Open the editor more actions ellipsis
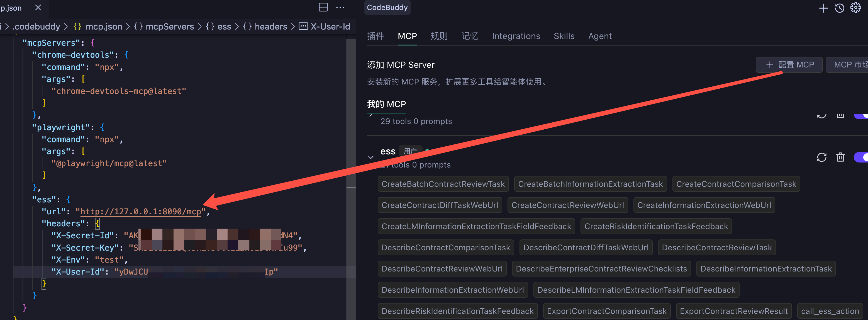 (x=340, y=8)
